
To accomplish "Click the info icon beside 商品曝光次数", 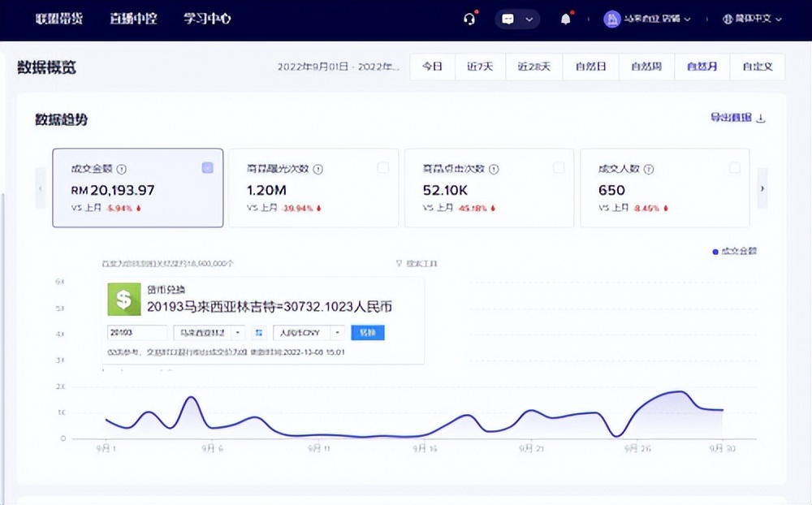I will coord(318,169).
